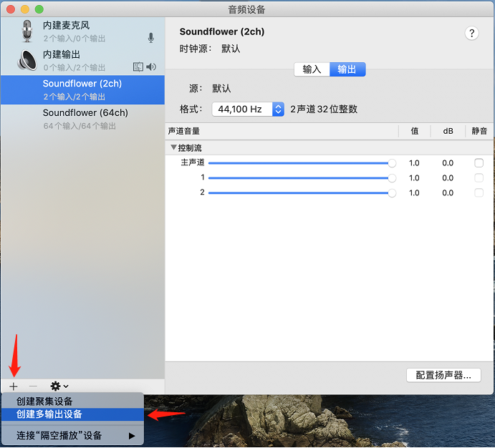Image resolution: width=495 pixels, height=448 pixels.
Task: Click the dB column header
Action: pyautogui.click(x=448, y=131)
